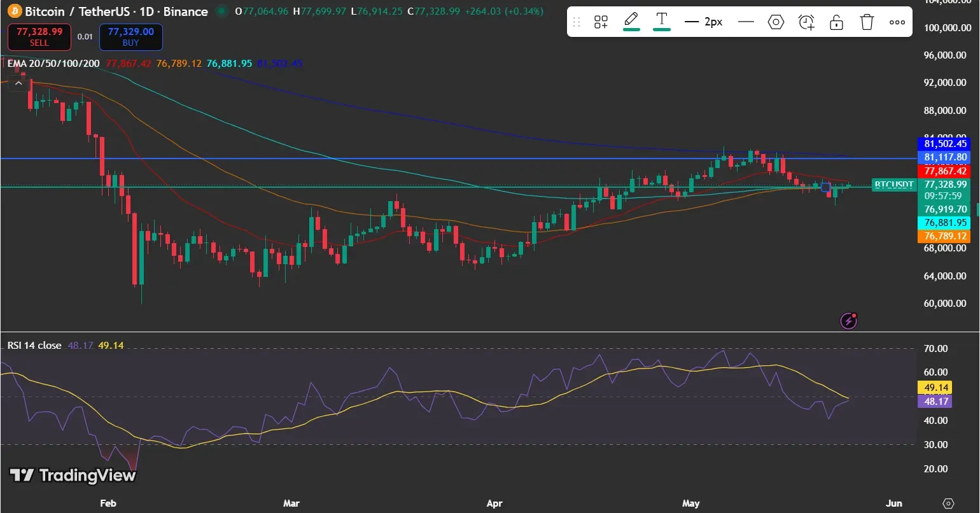Click the 60,000.00 price scale label

click(x=945, y=304)
